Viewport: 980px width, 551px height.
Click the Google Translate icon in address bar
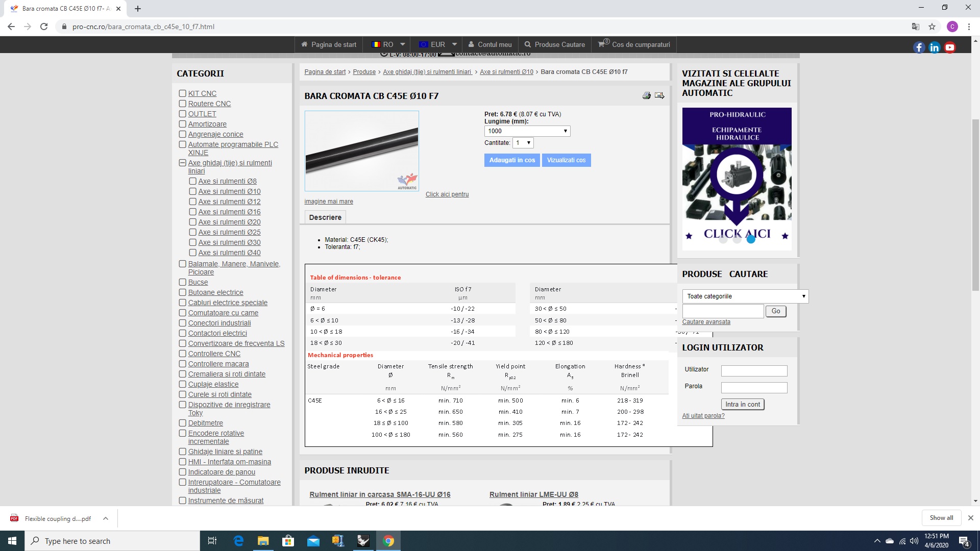click(916, 27)
